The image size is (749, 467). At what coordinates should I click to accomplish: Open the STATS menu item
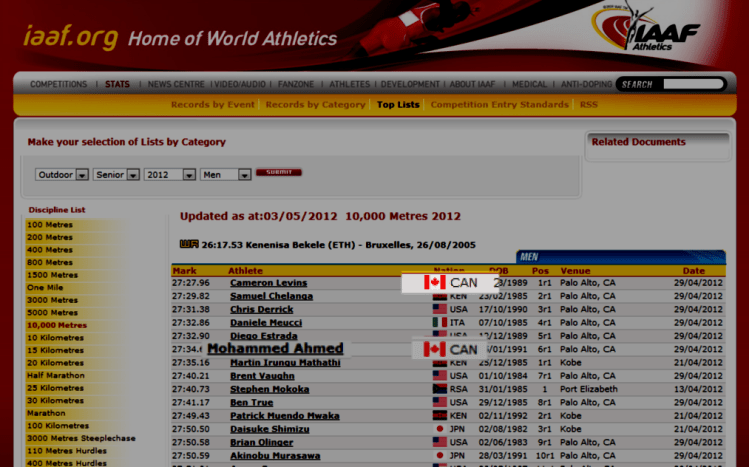coord(117,84)
